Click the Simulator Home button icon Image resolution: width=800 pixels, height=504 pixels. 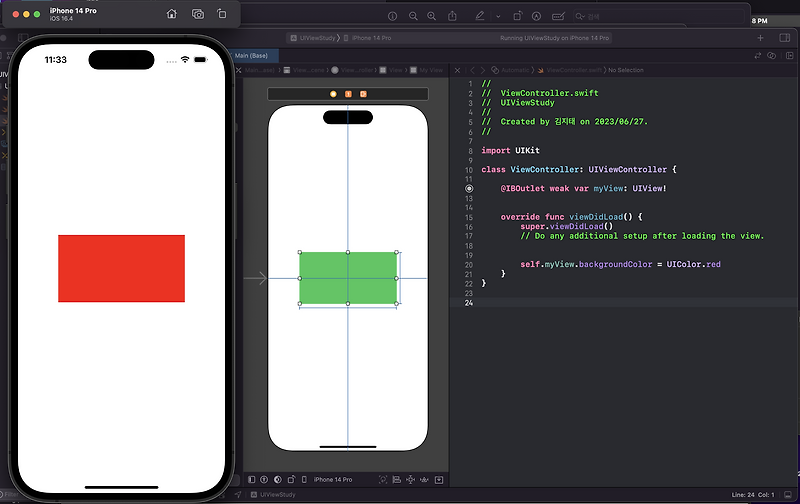[172, 14]
